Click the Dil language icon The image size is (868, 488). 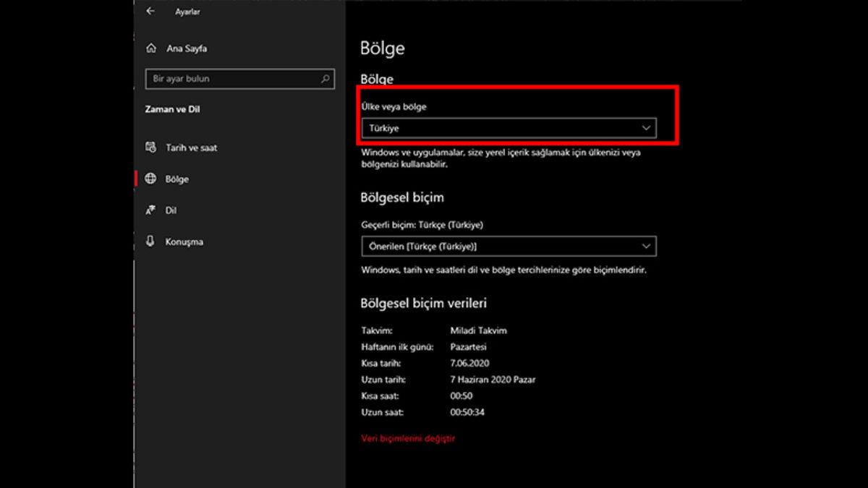(152, 210)
